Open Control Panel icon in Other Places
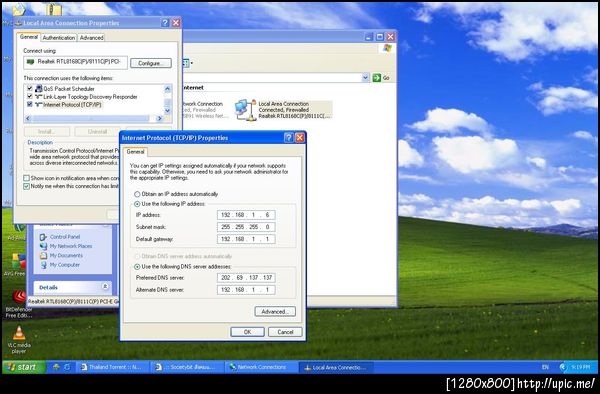 pos(43,237)
